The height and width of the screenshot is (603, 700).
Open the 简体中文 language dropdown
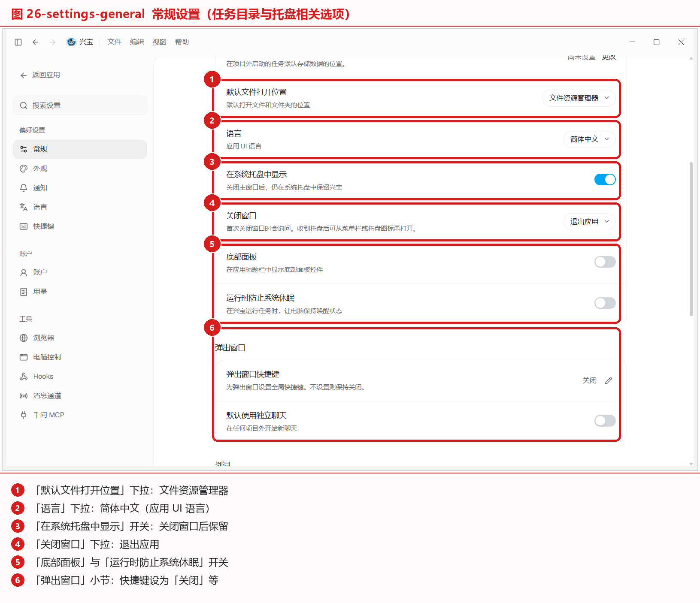590,139
